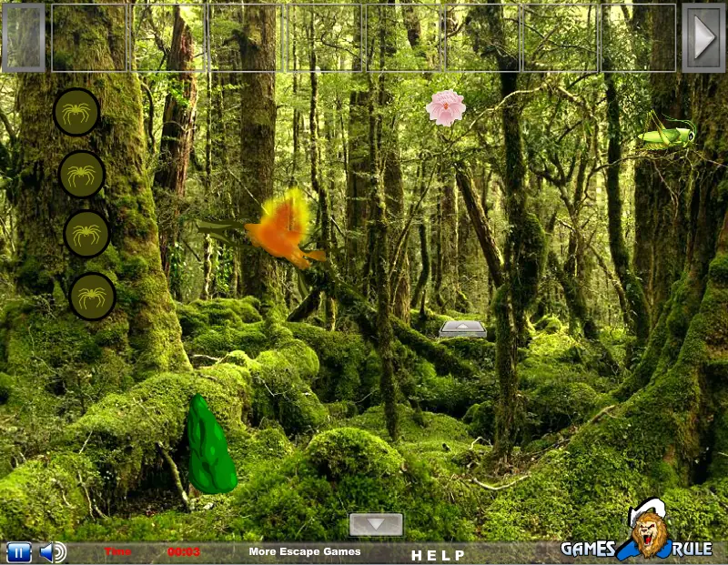Mute the game sound
The height and width of the screenshot is (565, 728).
(x=53, y=552)
